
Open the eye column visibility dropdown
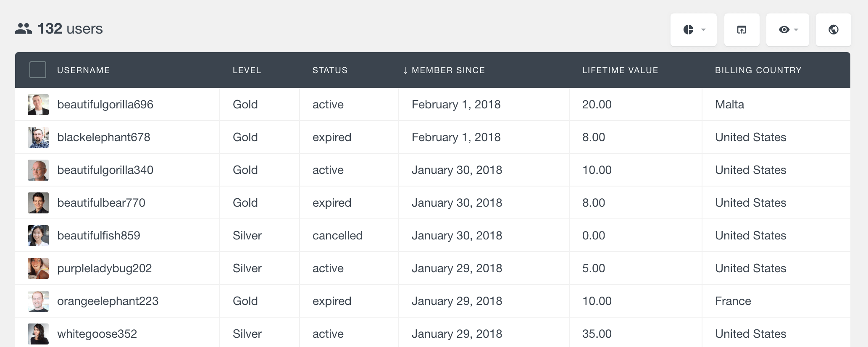[x=787, y=30]
